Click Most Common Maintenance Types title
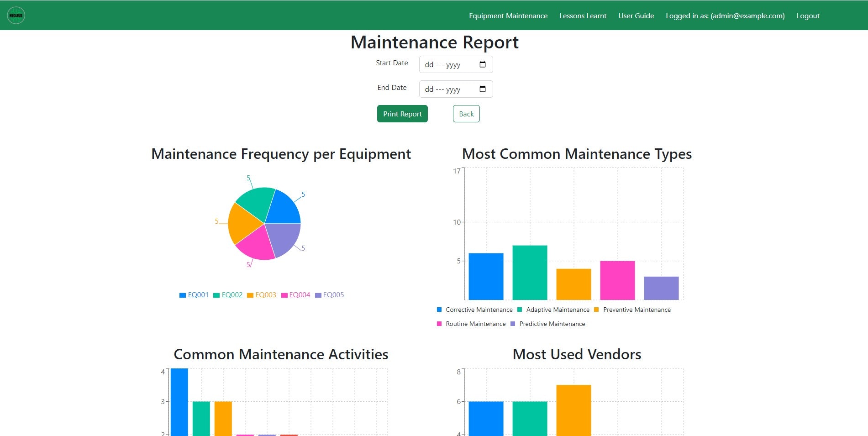Screen dimensions: 868x436 [577, 154]
